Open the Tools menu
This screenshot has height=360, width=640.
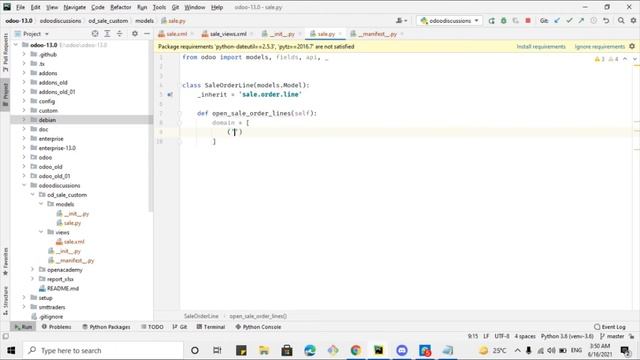(159, 7)
